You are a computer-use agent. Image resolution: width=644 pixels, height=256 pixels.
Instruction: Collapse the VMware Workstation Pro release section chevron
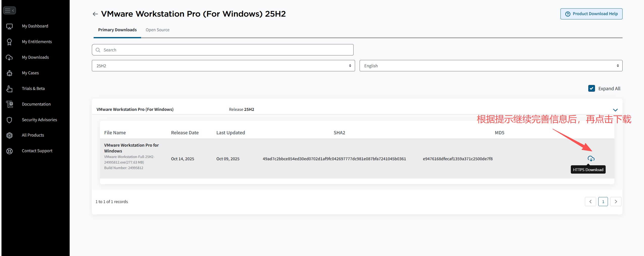[x=615, y=110]
